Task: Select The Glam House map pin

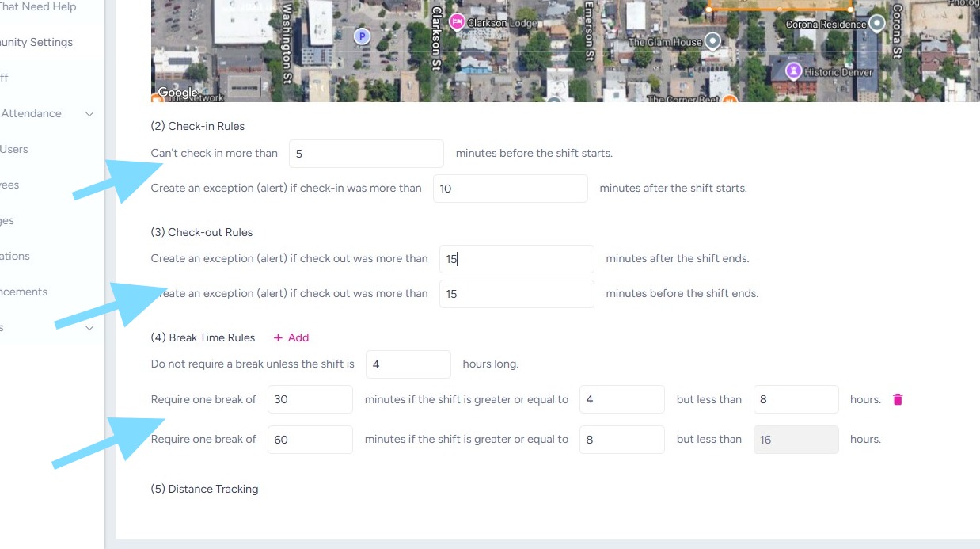Action: (x=712, y=40)
